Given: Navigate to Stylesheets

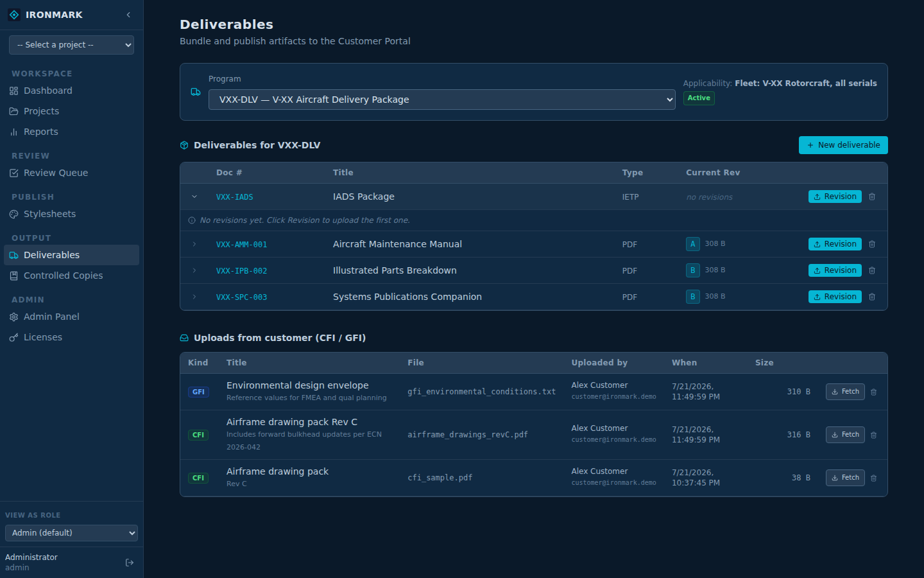Looking at the screenshot, I should point(71,214).
